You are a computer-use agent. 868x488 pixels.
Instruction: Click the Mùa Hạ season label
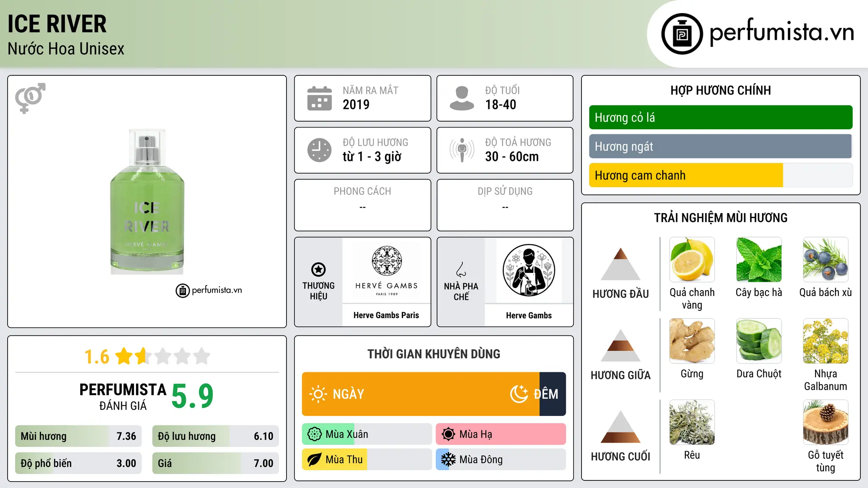(476, 434)
